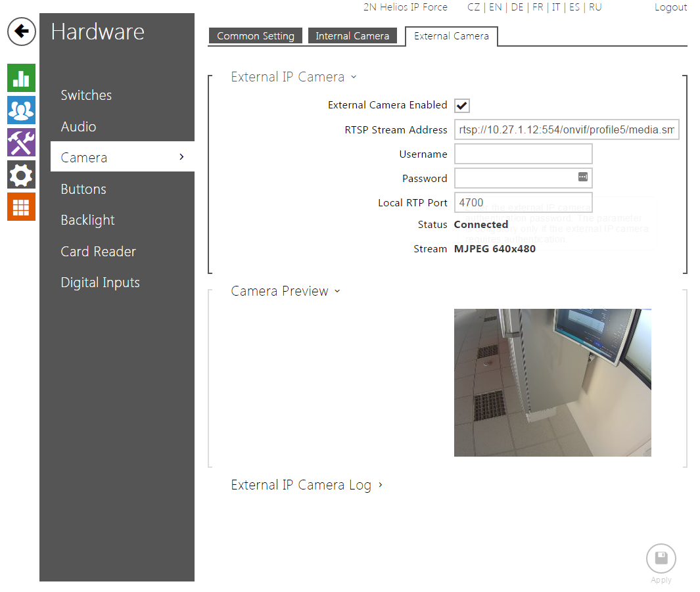Open the orange System grid icon

[x=21, y=207]
